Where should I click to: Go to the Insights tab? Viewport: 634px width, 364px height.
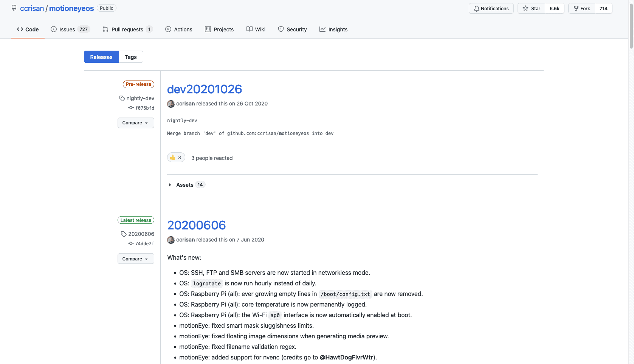333,29
